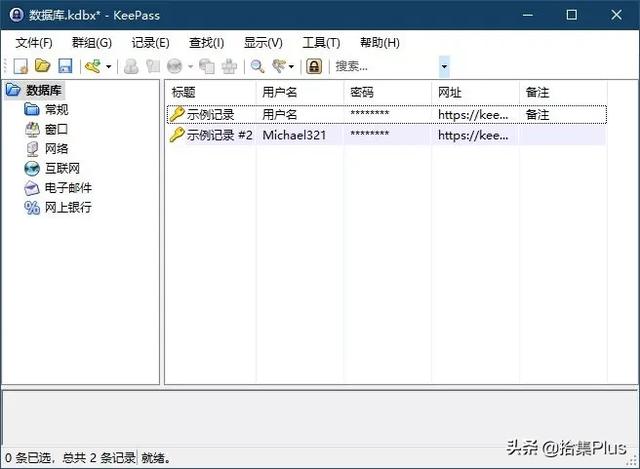Open the 查找(I) menu
This screenshot has height=469, width=640.
207,42
